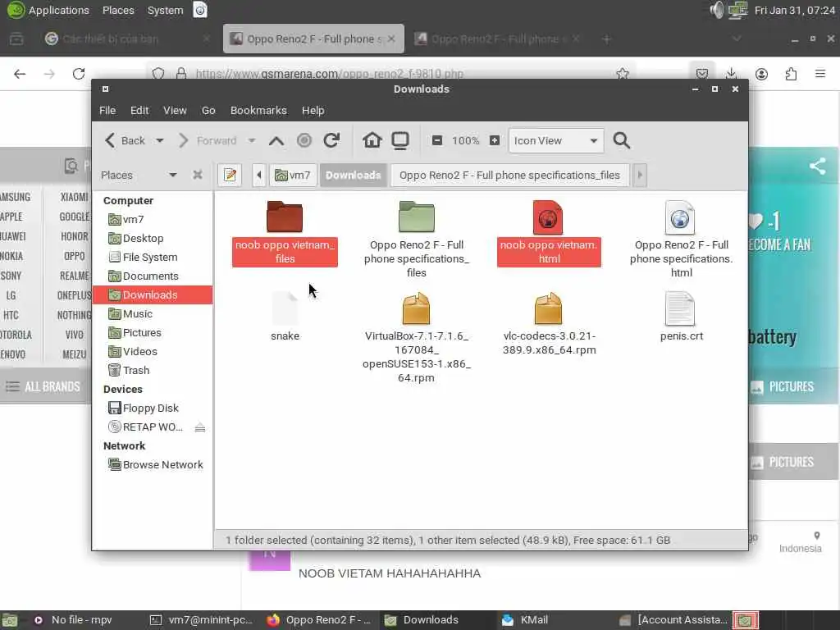Click the volume speaker icon in panel
Viewport: 840px width, 630px height.
[x=716, y=10]
